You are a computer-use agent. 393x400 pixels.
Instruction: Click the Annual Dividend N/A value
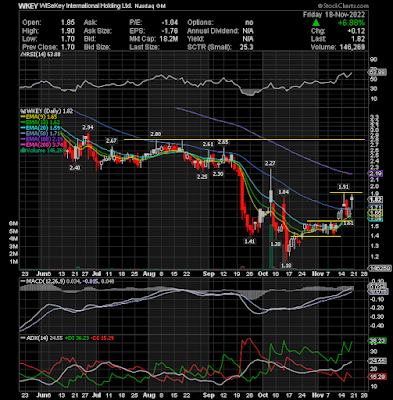pos(248,31)
